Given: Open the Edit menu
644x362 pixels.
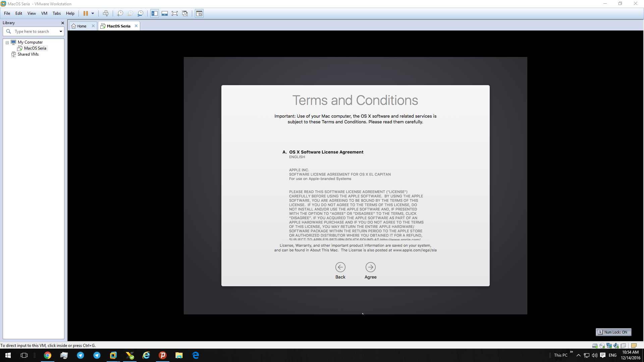Looking at the screenshot, I should 19,13.
